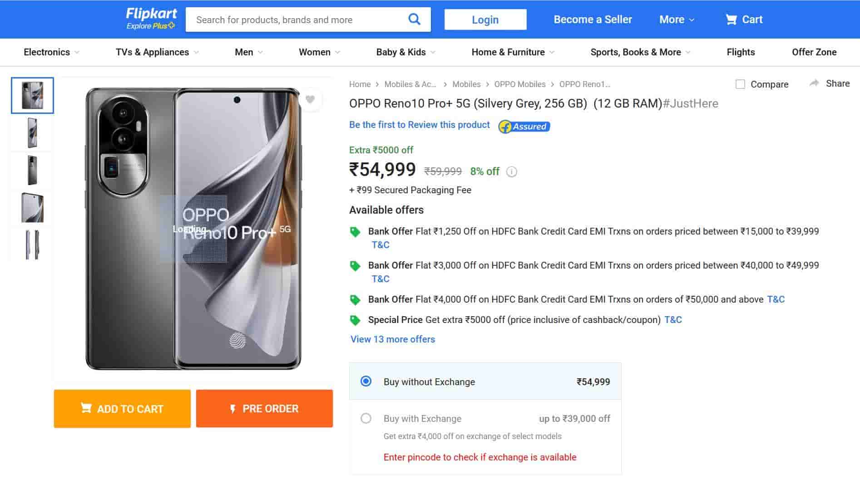The width and height of the screenshot is (860, 504).
Task: Add phone to wishlist heart icon
Action: tap(310, 99)
